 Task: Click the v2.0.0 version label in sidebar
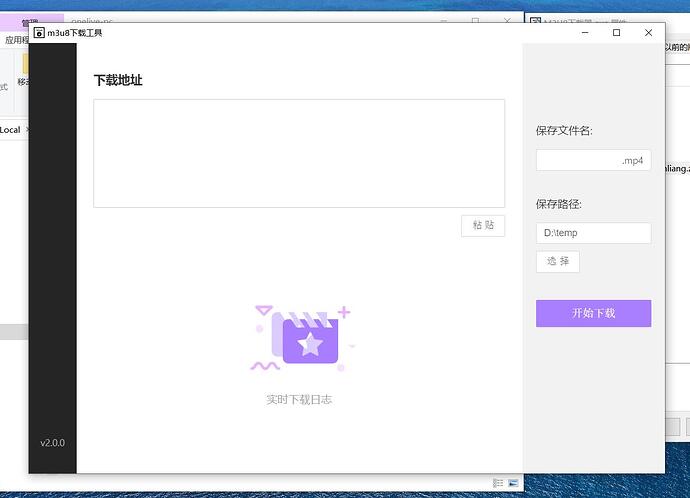tap(52, 442)
